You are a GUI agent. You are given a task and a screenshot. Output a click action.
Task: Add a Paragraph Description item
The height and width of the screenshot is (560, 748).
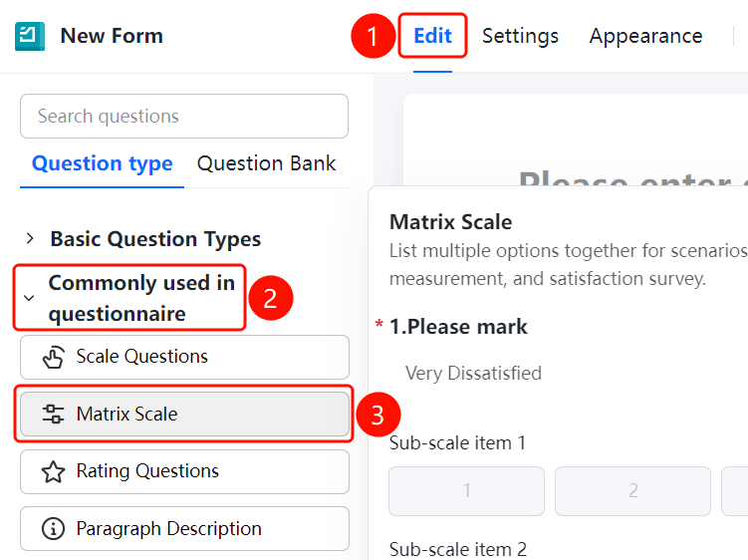(x=184, y=528)
